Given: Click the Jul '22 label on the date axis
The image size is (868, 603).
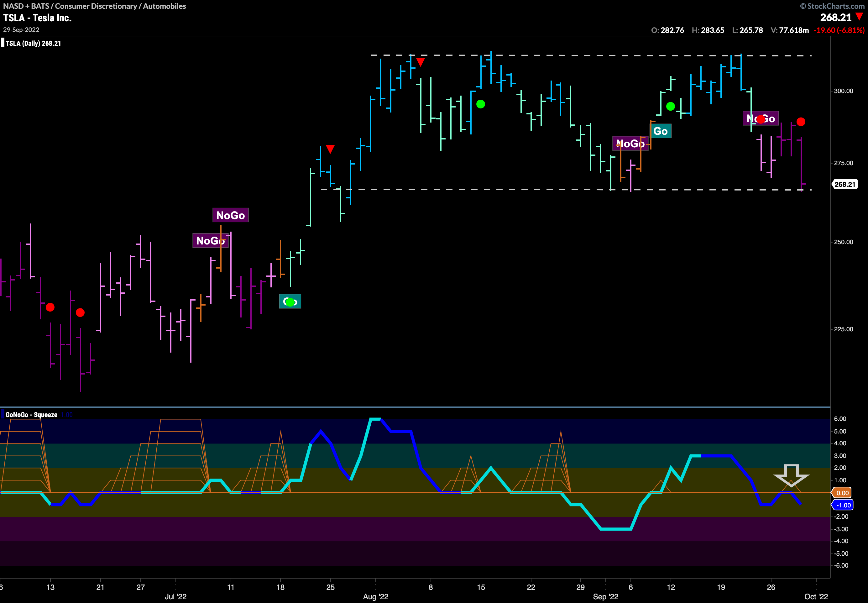Looking at the screenshot, I should coord(176,597).
